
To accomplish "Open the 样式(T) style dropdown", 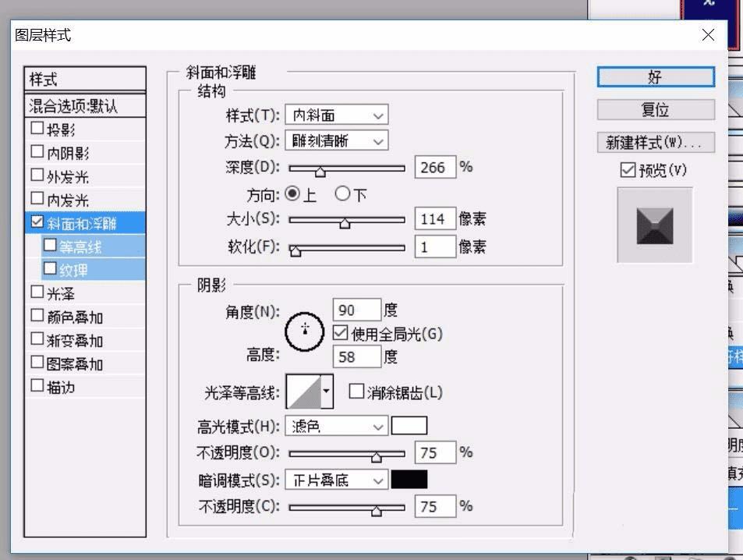I will [x=337, y=115].
